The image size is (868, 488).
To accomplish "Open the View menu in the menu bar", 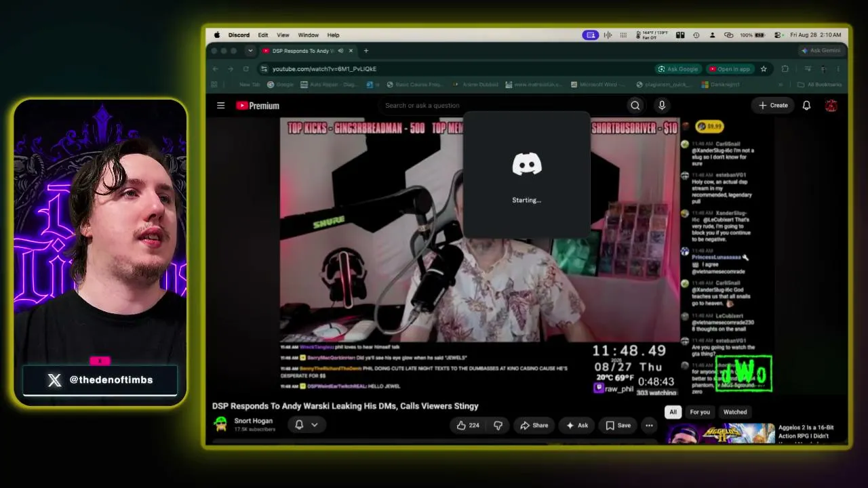I will [283, 35].
